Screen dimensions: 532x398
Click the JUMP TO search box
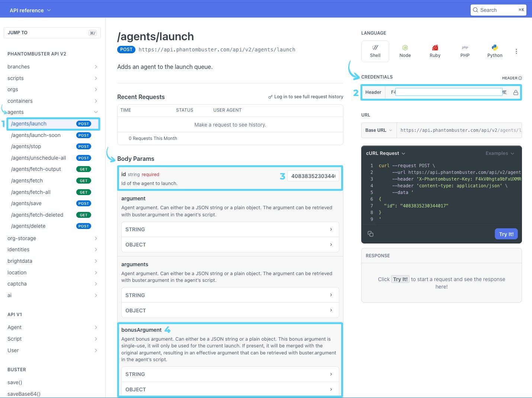[x=52, y=33]
